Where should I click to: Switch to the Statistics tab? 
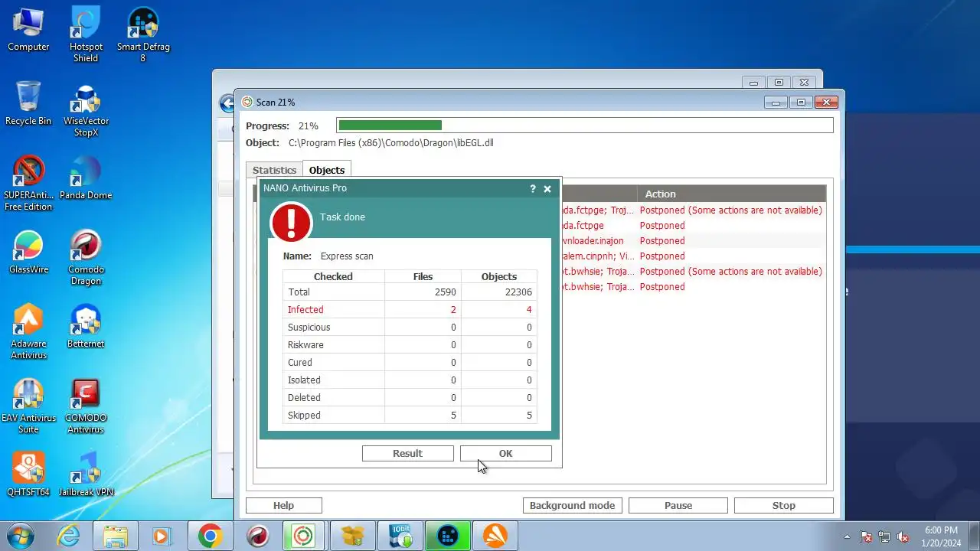pyautogui.click(x=274, y=170)
